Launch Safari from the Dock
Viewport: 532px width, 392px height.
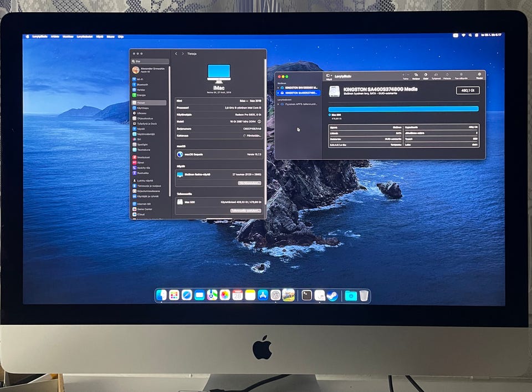tap(187, 296)
